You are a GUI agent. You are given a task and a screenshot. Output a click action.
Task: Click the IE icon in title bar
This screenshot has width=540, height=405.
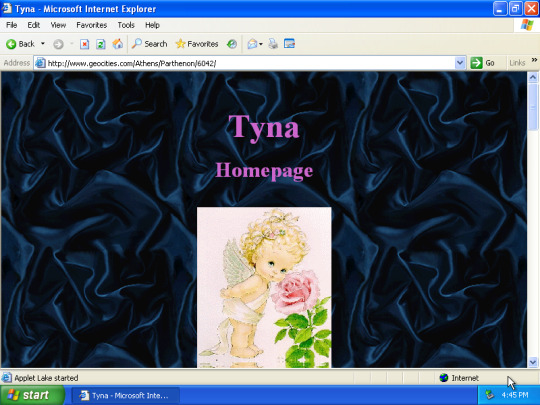[x=6, y=8]
